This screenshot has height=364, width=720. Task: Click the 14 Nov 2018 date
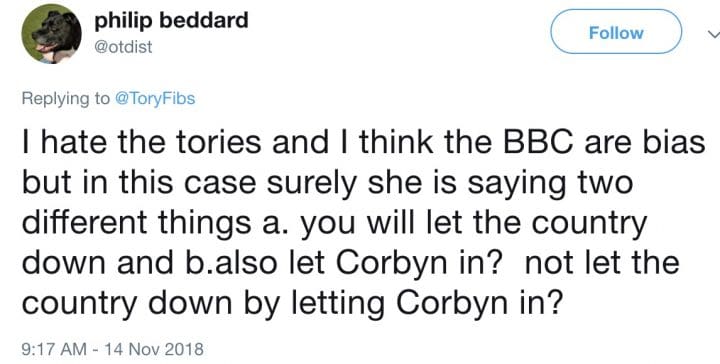154,349
